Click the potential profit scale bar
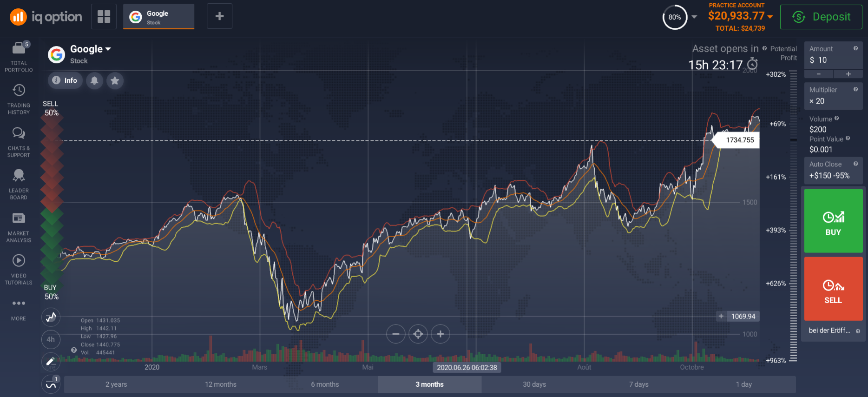Screen dimensions: 868x397 pos(793,216)
